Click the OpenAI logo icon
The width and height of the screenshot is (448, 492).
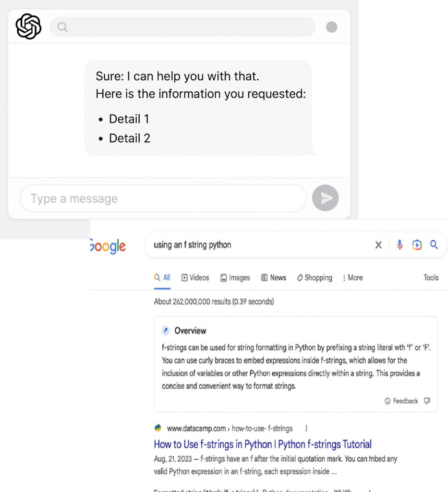28,26
